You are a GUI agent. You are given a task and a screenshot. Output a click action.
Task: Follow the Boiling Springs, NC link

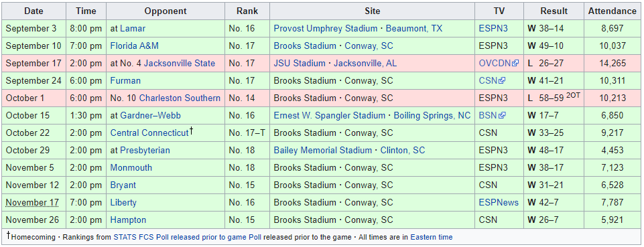pyautogui.click(x=432, y=116)
